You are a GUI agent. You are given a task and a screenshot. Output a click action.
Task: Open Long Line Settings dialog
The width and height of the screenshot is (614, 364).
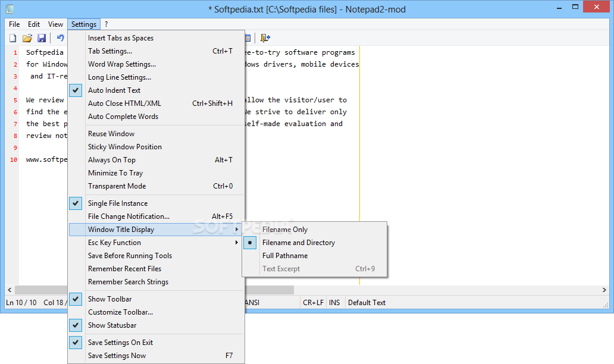pyautogui.click(x=156, y=77)
